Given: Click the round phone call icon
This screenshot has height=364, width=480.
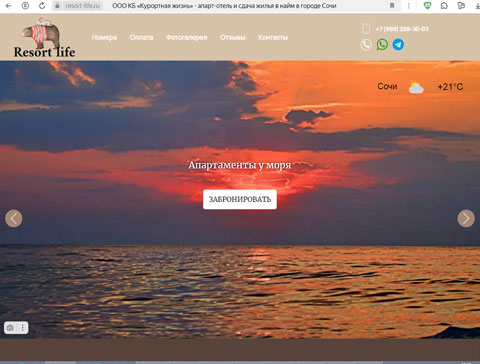Looking at the screenshot, I should [366, 44].
